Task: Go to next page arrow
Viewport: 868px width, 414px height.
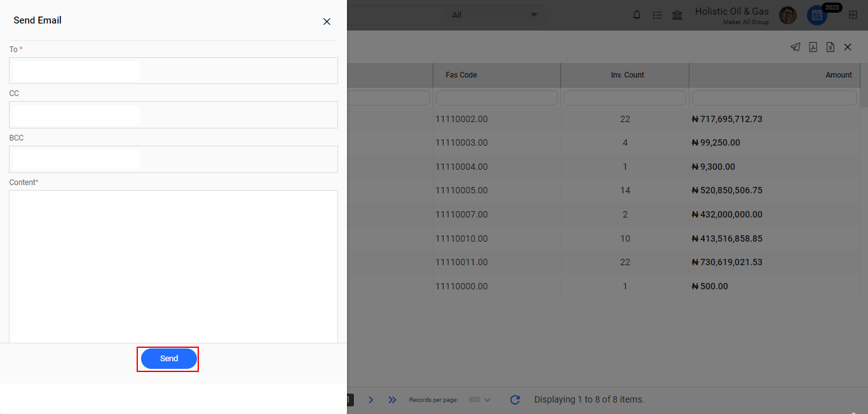Action: click(x=371, y=400)
